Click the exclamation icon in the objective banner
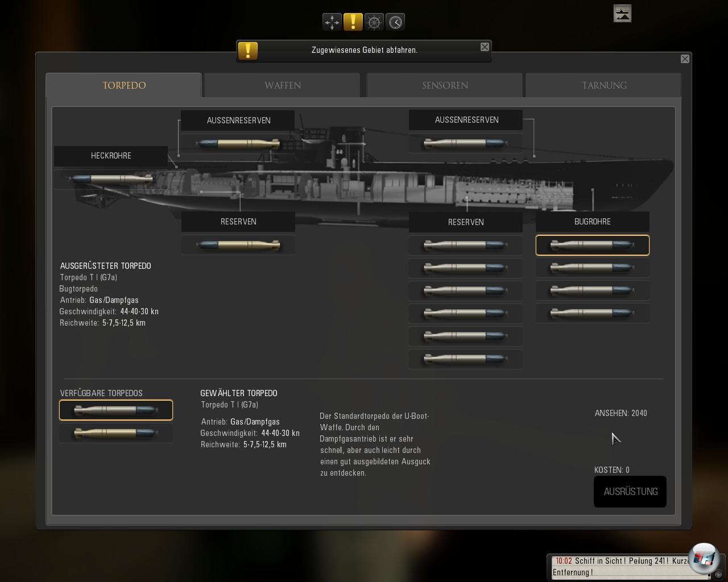The image size is (728, 582). click(x=248, y=51)
